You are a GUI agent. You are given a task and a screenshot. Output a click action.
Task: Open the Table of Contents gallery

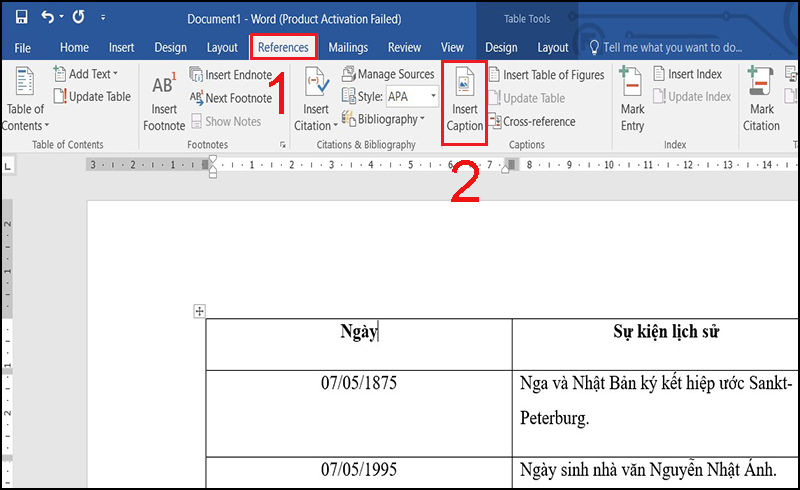point(25,100)
